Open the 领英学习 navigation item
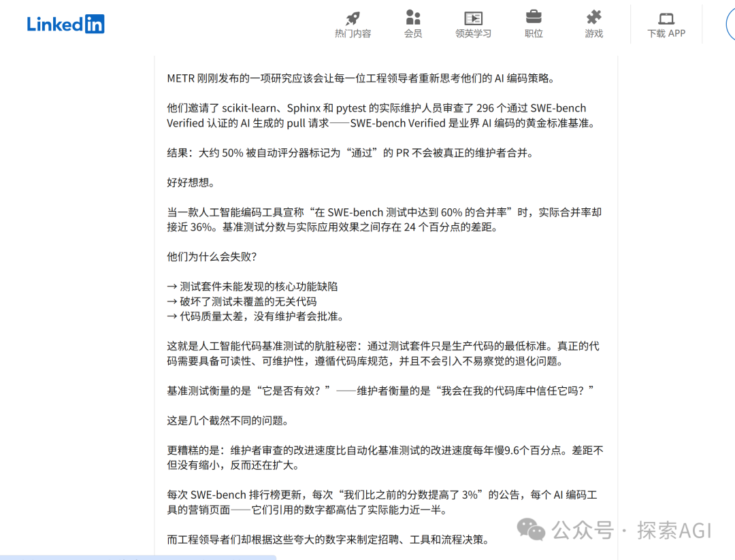The width and height of the screenshot is (735, 560). [473, 33]
